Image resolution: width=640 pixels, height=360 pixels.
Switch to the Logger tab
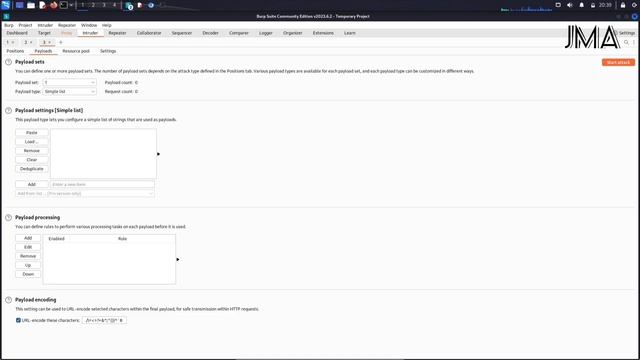(x=266, y=33)
